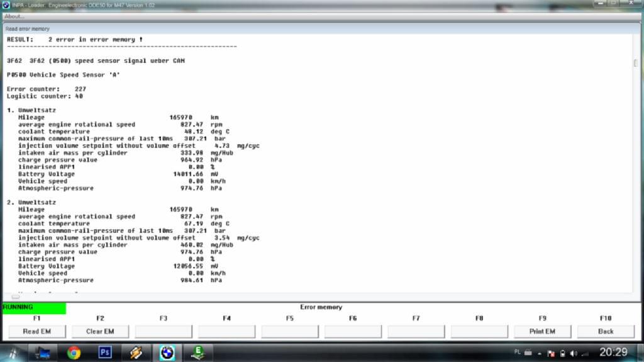
Task: Open the green E taskbar application
Action: [198, 353]
